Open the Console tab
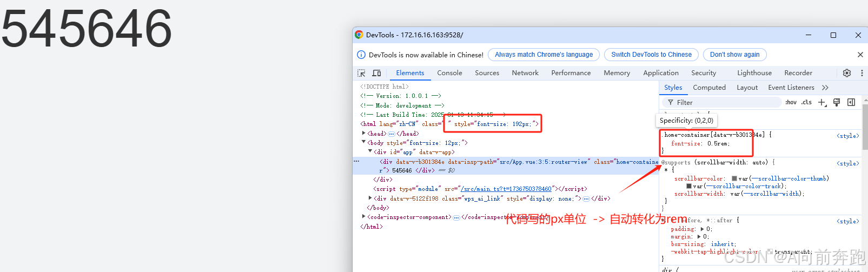 pos(449,73)
